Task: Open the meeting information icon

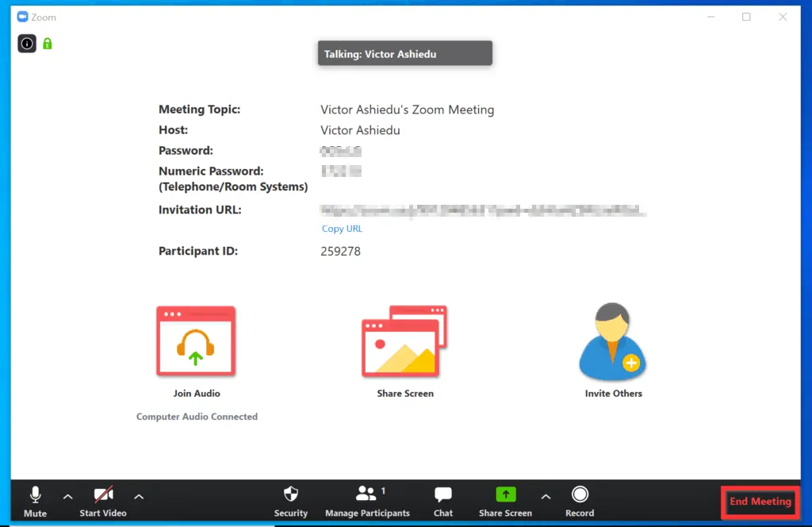Action: click(x=27, y=44)
